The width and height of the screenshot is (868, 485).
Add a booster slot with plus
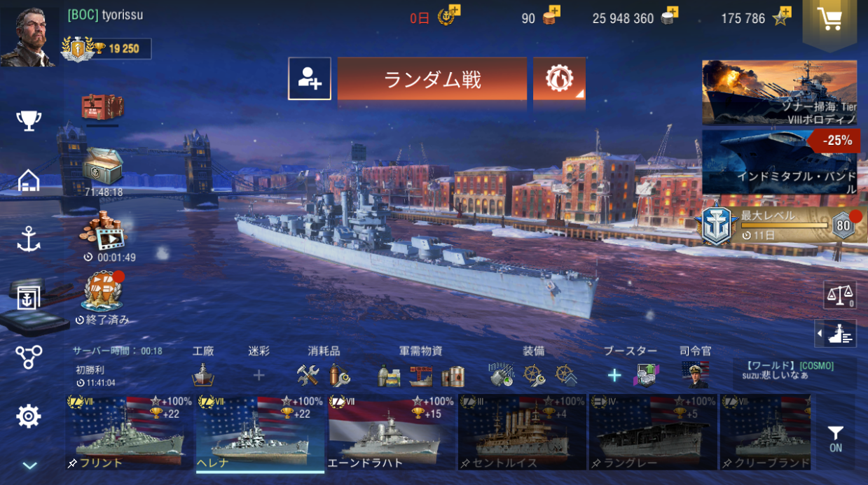(x=614, y=376)
